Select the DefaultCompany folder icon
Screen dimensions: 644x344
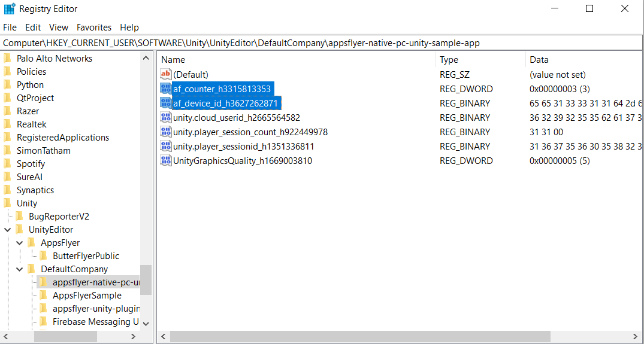click(31, 269)
